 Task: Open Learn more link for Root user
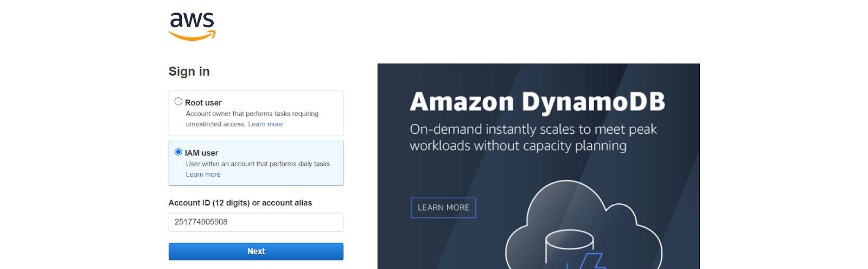point(265,124)
